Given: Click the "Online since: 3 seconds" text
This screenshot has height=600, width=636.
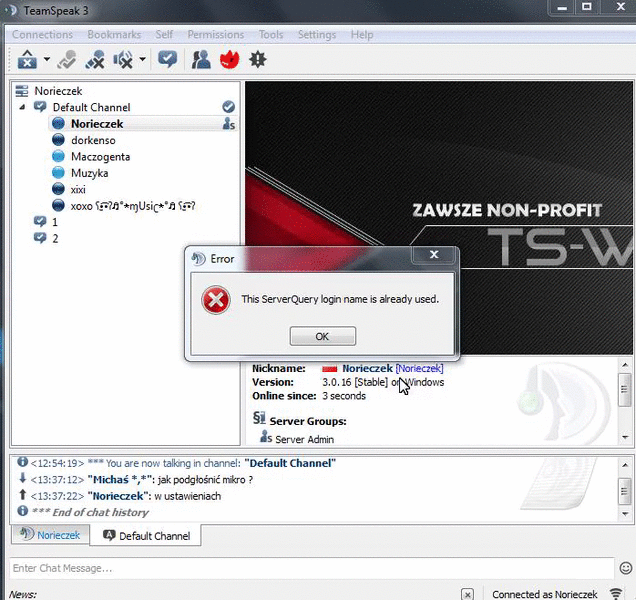Looking at the screenshot, I should (x=309, y=396).
